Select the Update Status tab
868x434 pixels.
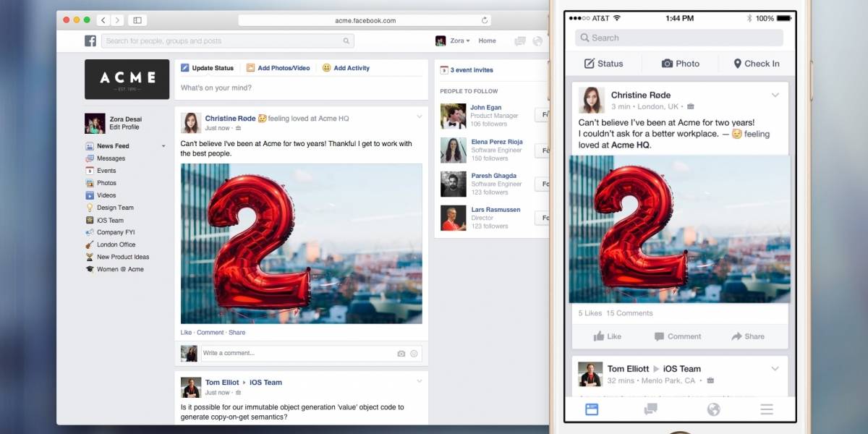point(208,68)
